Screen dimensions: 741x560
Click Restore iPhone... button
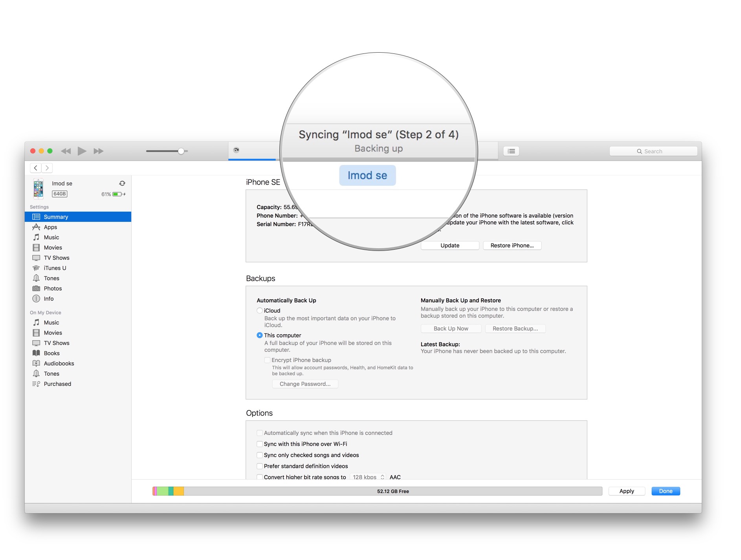(x=512, y=245)
